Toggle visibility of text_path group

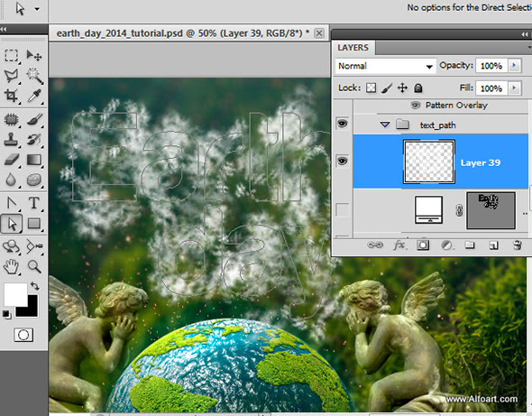(343, 124)
